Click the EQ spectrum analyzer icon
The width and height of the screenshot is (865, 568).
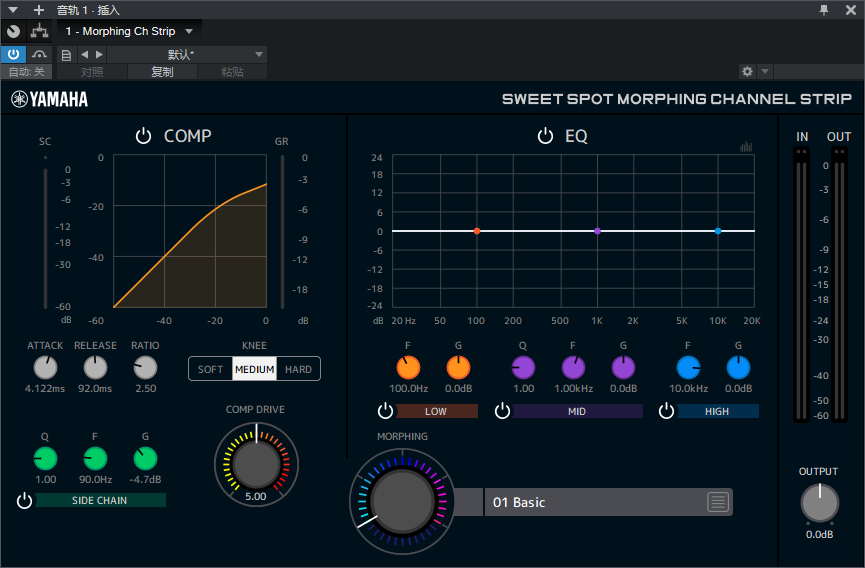746,147
